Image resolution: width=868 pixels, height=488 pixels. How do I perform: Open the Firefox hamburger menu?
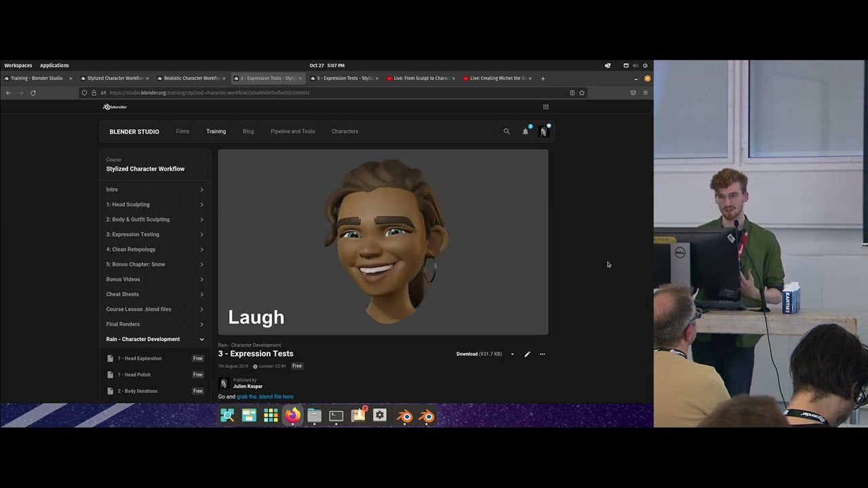coord(646,93)
